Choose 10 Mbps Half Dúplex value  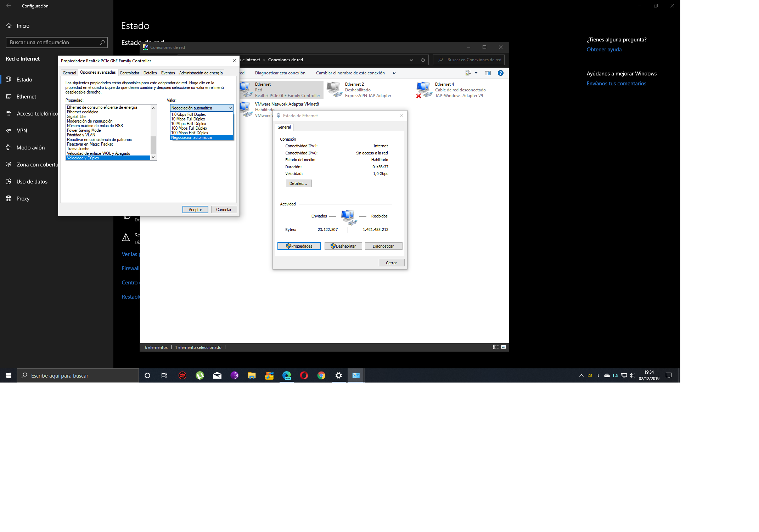202,124
